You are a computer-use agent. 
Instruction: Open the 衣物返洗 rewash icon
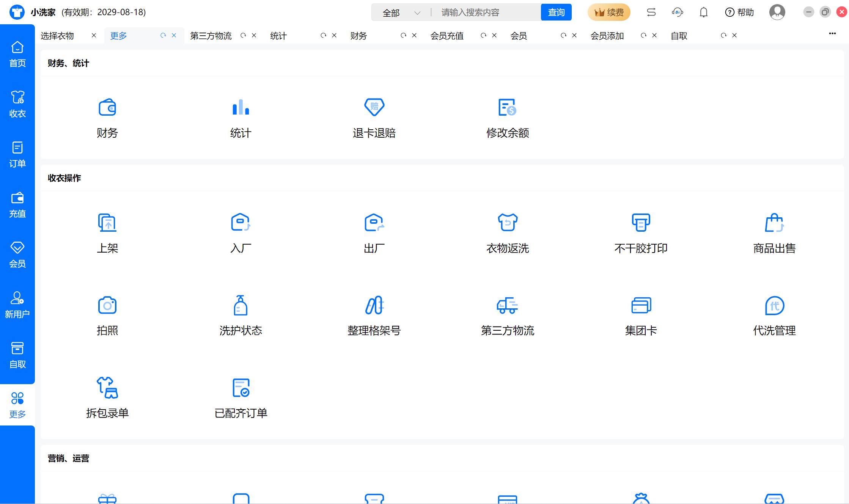pyautogui.click(x=507, y=223)
